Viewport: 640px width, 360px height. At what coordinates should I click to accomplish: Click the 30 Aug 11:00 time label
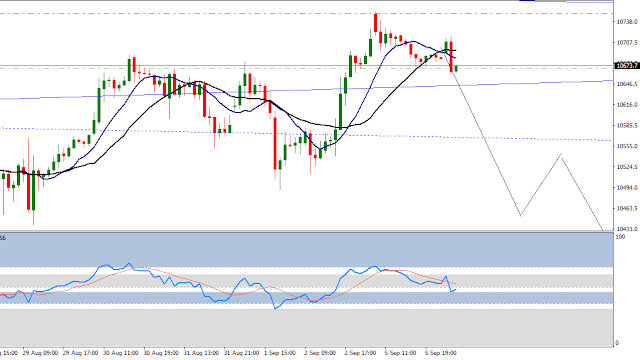(120, 353)
